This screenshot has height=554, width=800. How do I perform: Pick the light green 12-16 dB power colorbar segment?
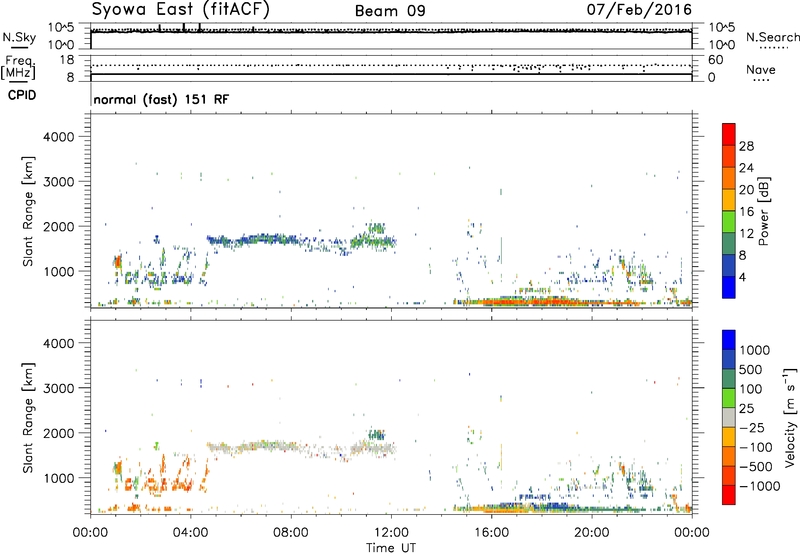coord(729,222)
